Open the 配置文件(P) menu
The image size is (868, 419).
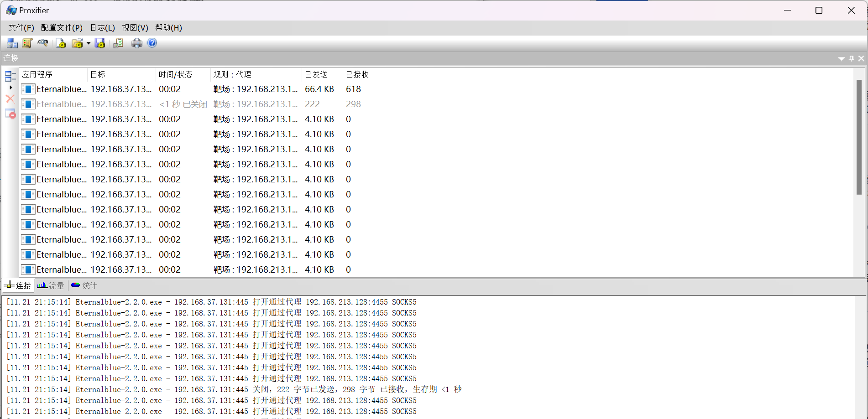62,28
